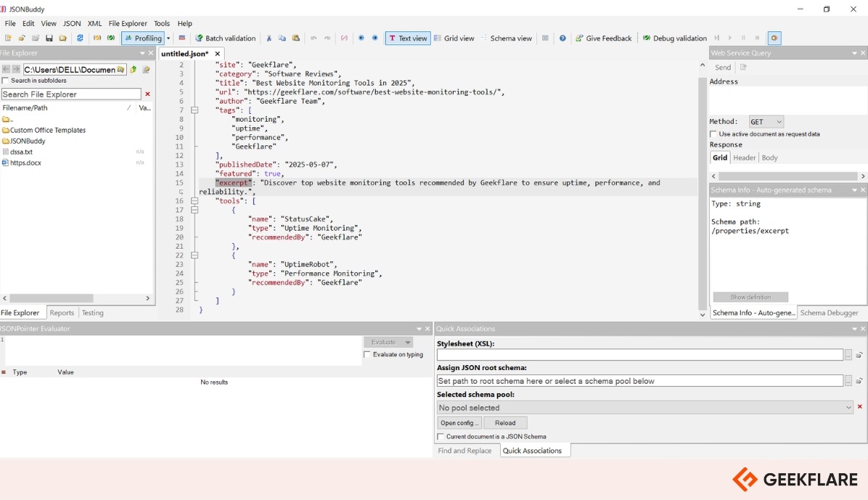This screenshot has height=500, width=868.
Task: Click the Cut (scissors) toolbar icon
Action: point(269,38)
